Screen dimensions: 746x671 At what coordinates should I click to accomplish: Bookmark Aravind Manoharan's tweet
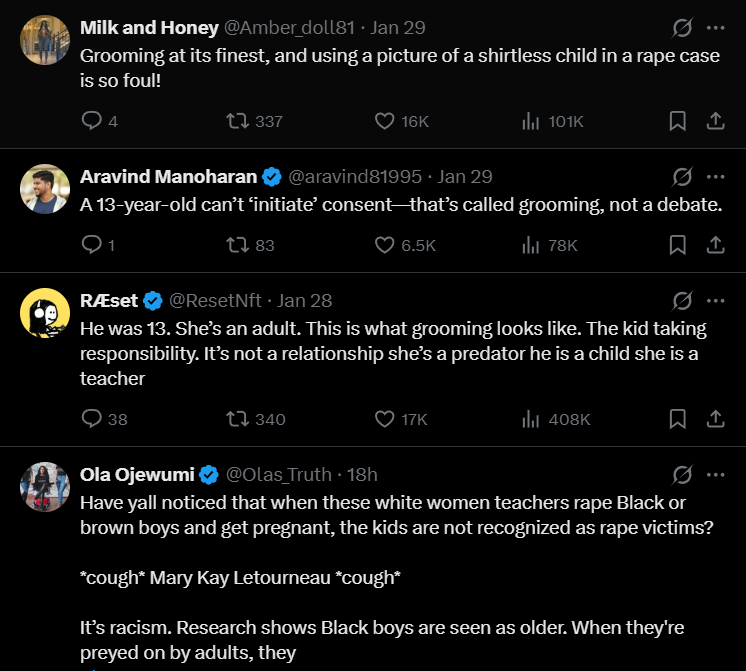point(677,245)
